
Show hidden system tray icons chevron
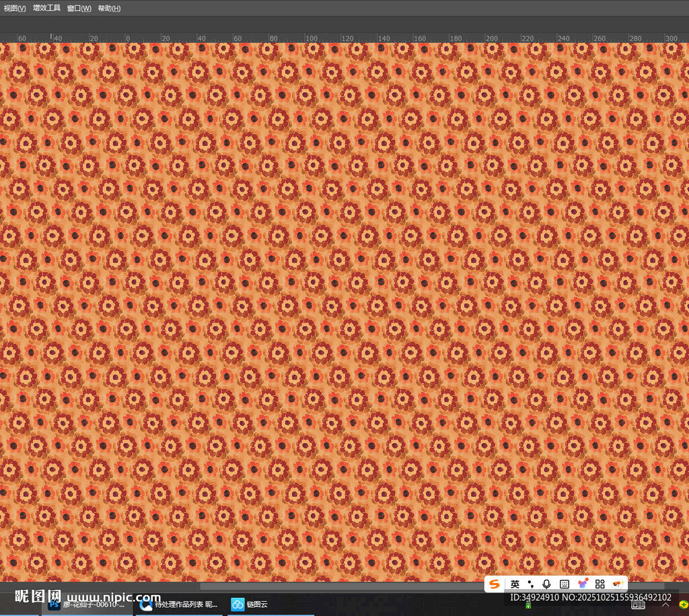pyautogui.click(x=665, y=605)
